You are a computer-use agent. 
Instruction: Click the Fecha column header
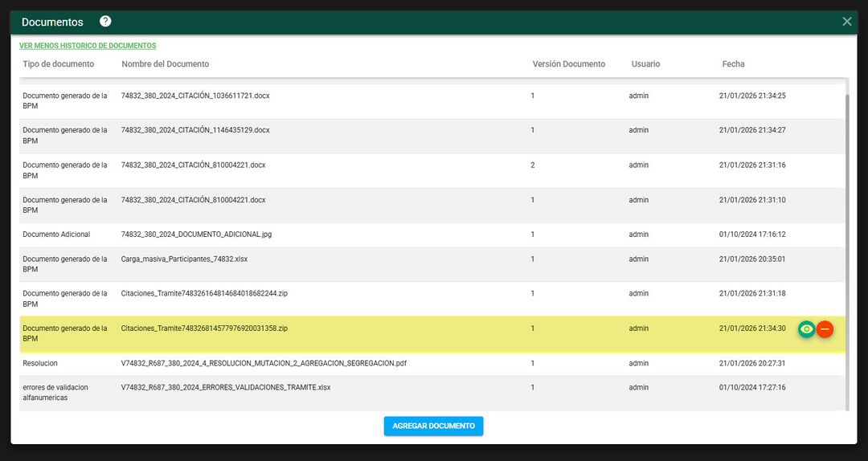tap(733, 64)
